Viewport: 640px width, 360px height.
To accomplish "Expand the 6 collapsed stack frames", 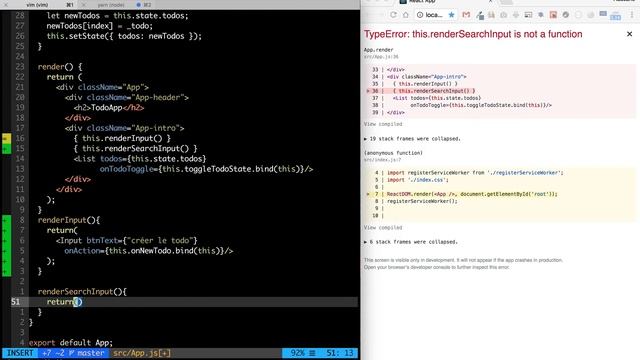I will click(411, 242).
